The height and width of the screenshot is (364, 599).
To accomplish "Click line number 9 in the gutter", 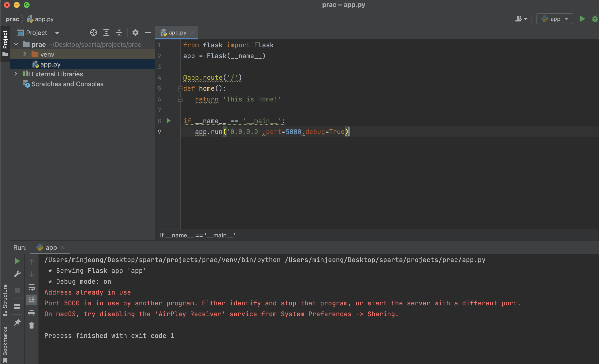I will [159, 132].
